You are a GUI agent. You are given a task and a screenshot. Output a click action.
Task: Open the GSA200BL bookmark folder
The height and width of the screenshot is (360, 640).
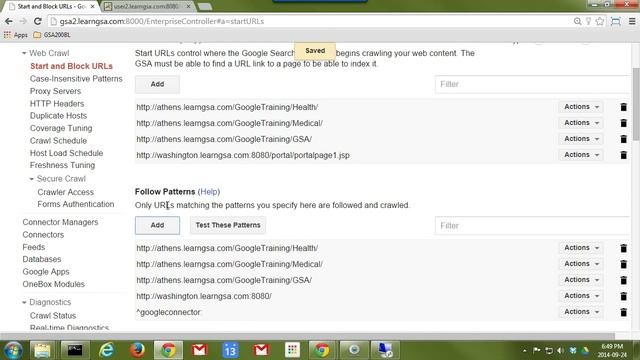pos(52,35)
